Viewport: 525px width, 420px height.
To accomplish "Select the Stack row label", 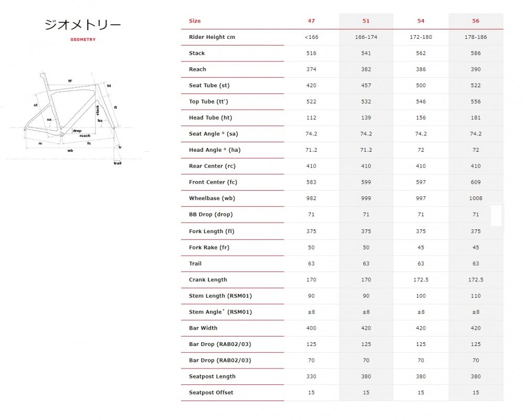I will tap(197, 54).
